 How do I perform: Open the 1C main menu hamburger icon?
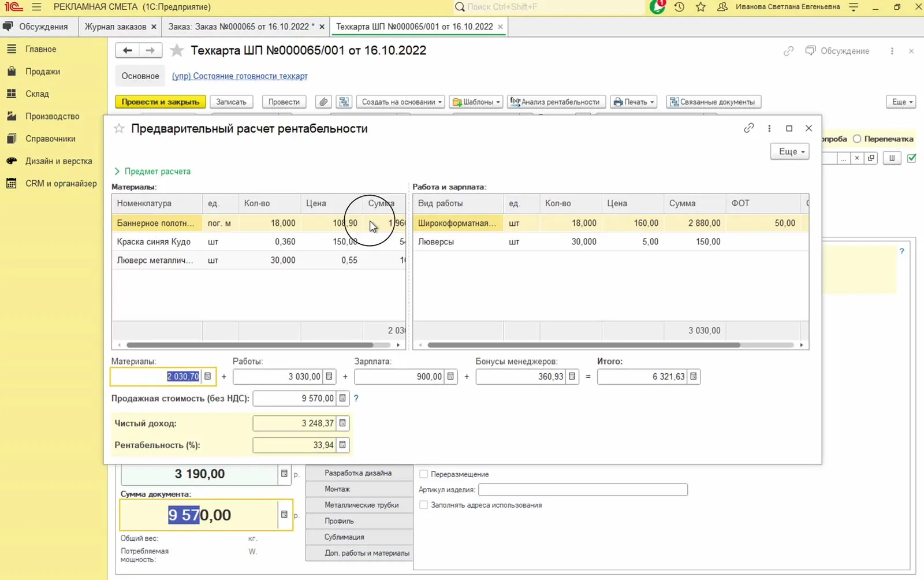pos(36,7)
